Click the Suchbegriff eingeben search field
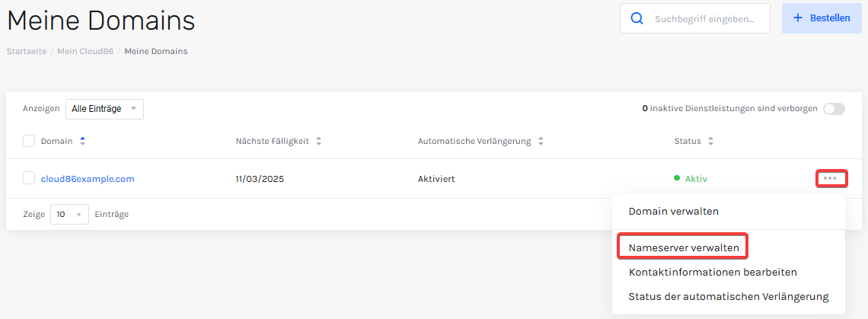 (x=704, y=18)
